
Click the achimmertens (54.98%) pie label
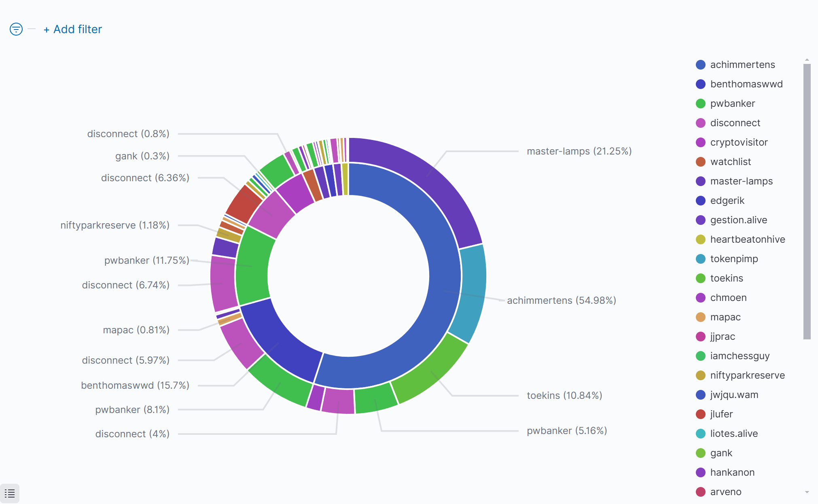coord(561,301)
